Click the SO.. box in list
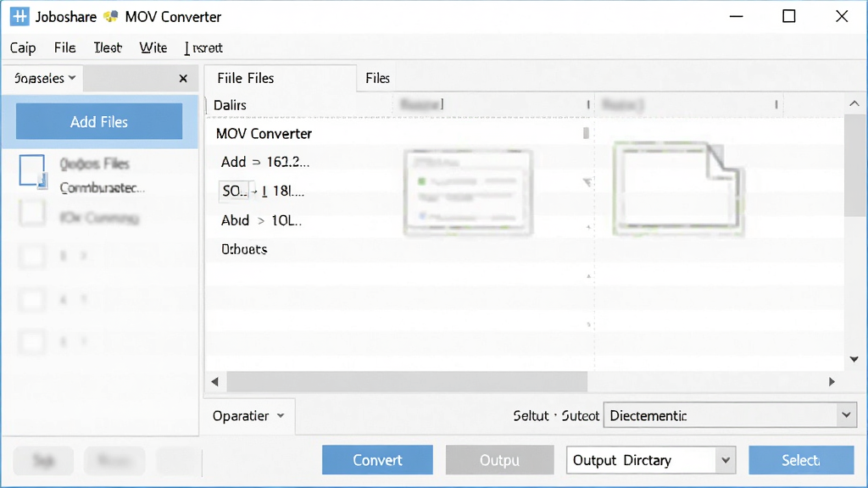 pos(236,191)
